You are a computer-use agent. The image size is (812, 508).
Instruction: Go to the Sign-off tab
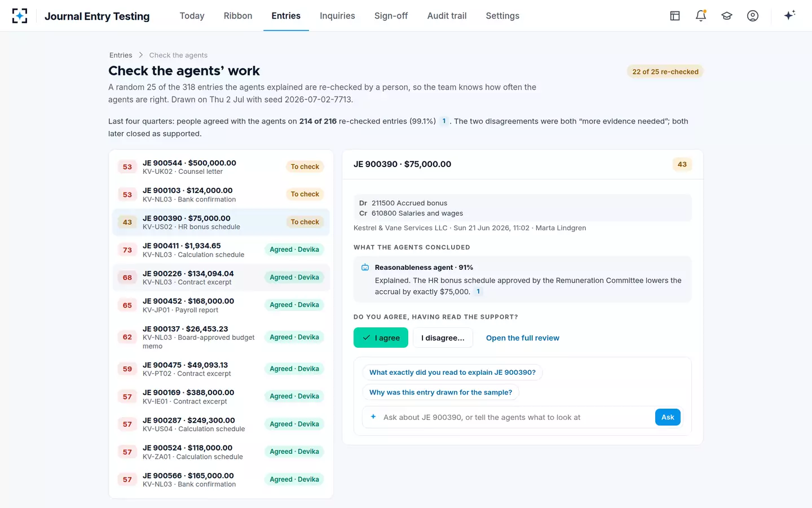[x=391, y=16]
